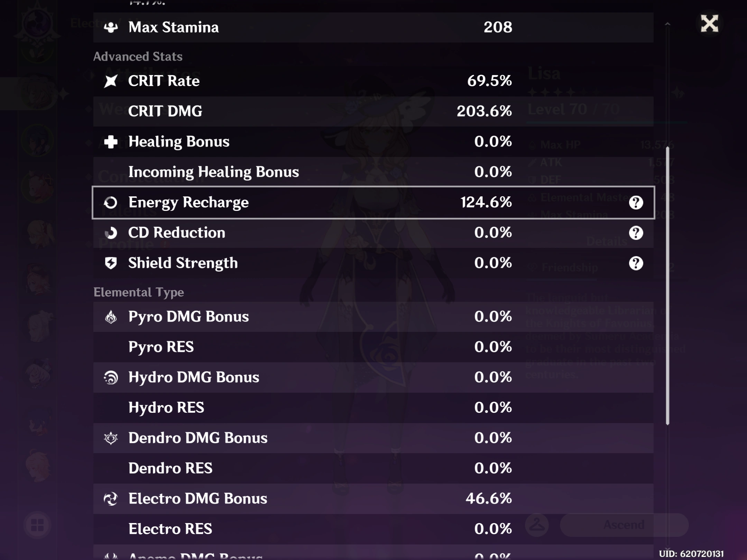
Task: Click the Dendro element icon
Action: tap(111, 438)
